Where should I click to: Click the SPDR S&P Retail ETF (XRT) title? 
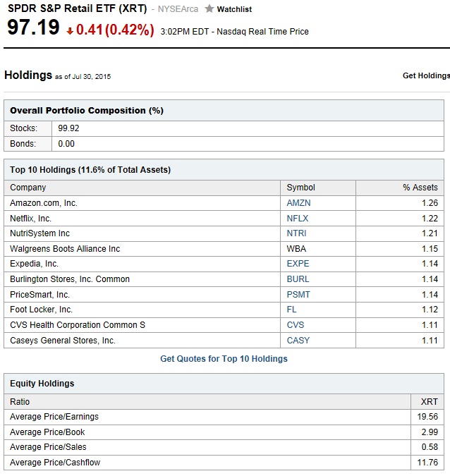pyautogui.click(x=77, y=8)
